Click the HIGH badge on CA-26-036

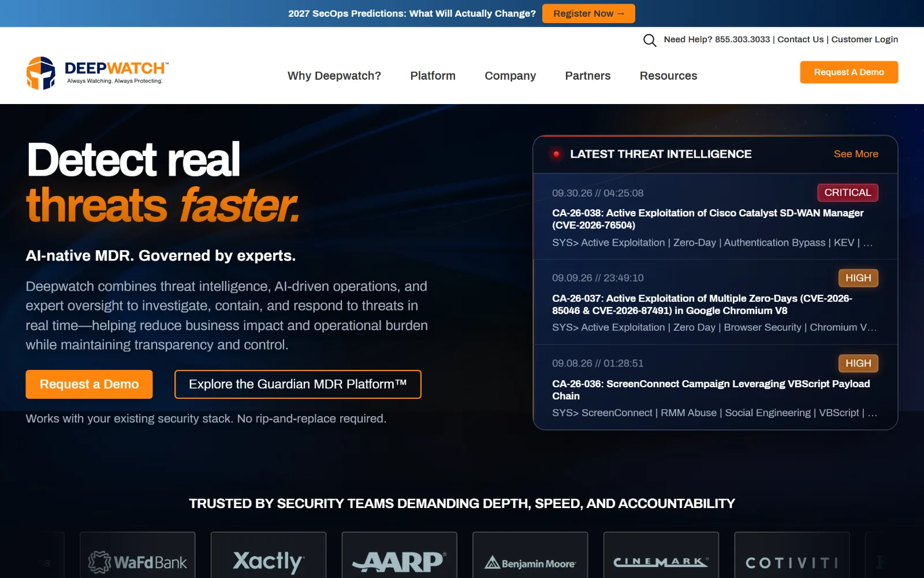coord(858,364)
